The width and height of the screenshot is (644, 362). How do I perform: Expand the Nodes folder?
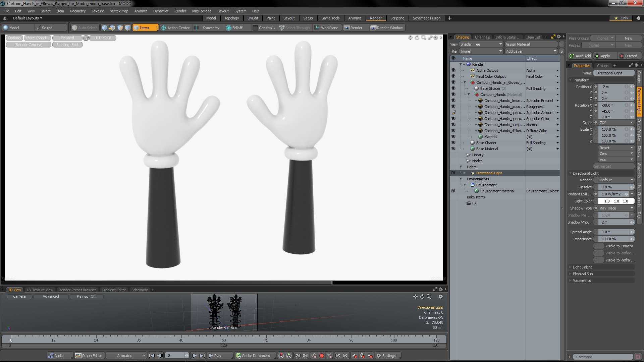(x=469, y=161)
